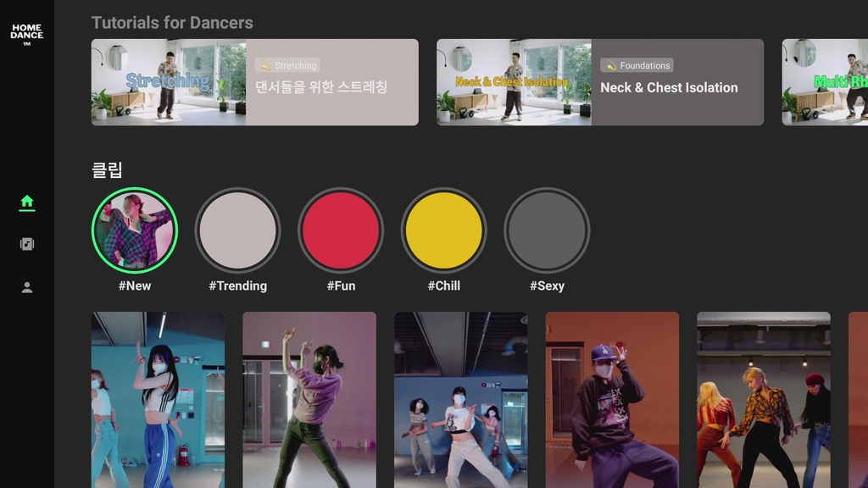Click the Home Dance 1M logo

(x=27, y=34)
